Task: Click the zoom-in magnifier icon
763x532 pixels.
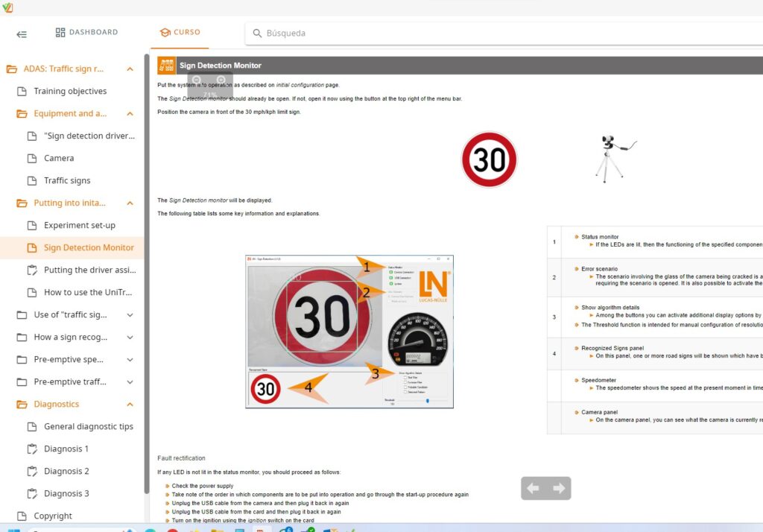Action: point(221,80)
